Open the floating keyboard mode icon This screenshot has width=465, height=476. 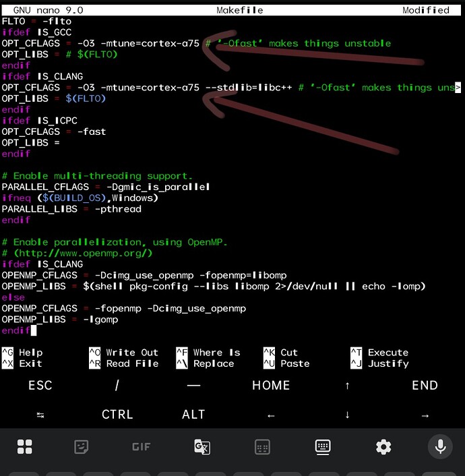tap(262, 447)
